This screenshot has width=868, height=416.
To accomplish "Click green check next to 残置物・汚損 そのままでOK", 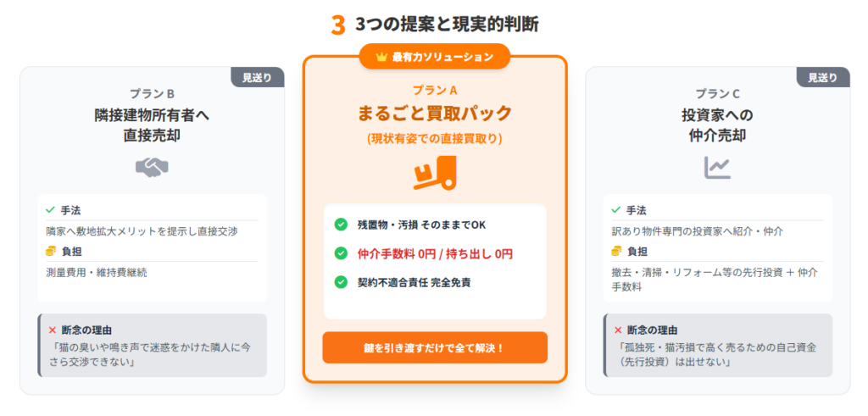I will click(341, 225).
